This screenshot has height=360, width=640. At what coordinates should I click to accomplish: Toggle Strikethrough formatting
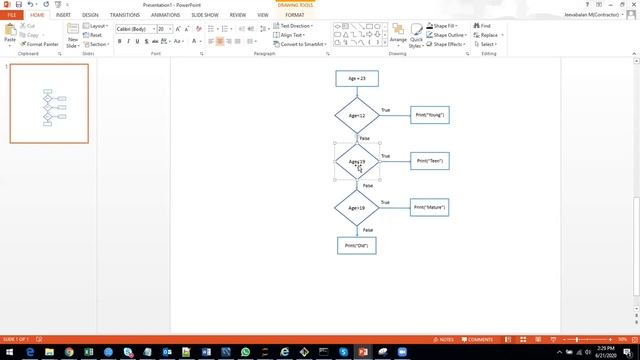155,41
